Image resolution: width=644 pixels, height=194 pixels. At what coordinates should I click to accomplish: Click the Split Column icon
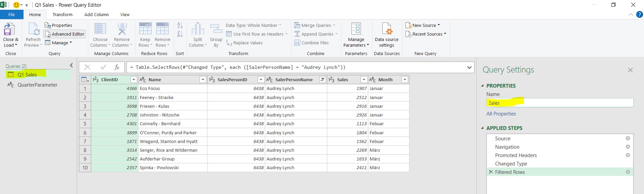click(x=198, y=30)
